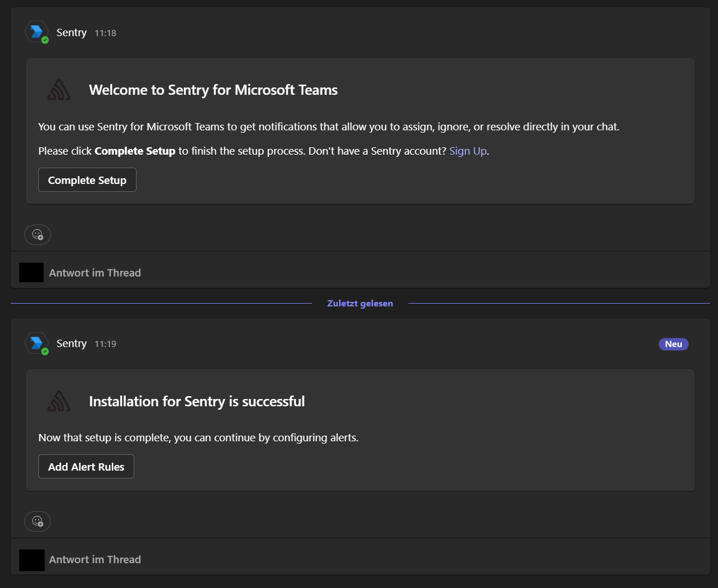The height and width of the screenshot is (588, 718).
Task: Click the user avatar beside the first thread reply
Action: 32,273
